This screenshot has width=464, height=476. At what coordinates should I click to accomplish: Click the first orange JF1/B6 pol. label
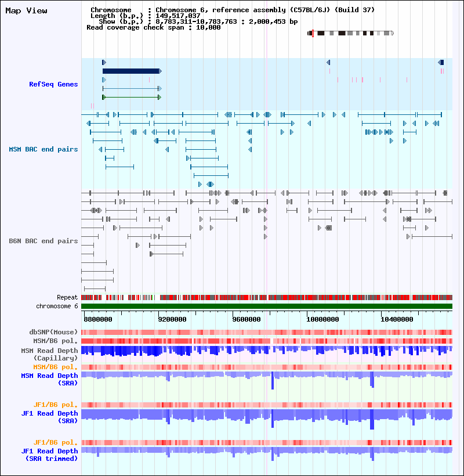[x=56, y=405]
